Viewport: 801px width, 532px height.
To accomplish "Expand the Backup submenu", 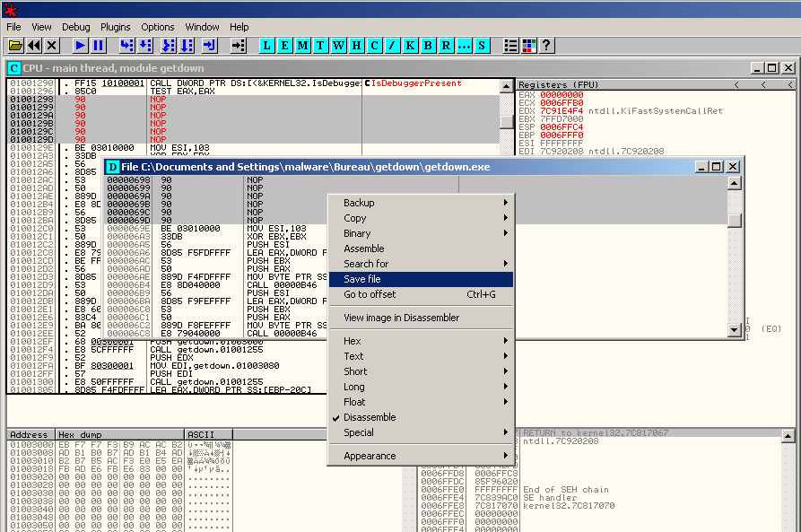I will point(359,203).
